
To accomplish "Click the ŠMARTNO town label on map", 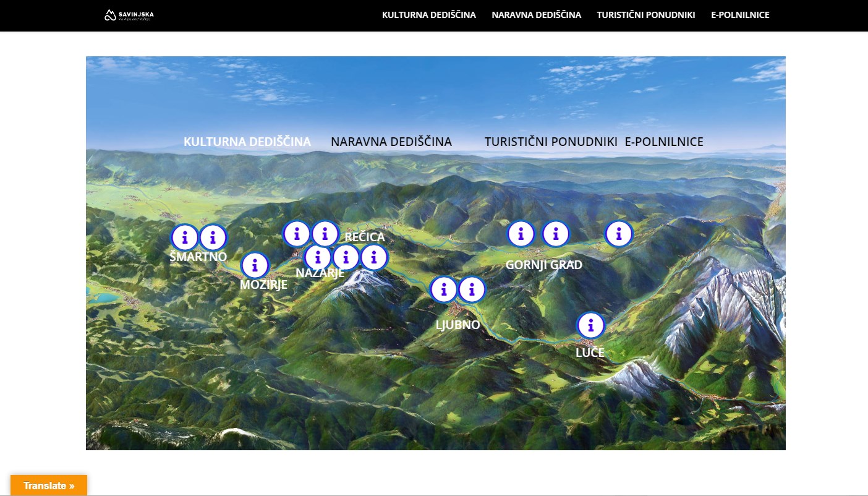I will click(x=198, y=257).
